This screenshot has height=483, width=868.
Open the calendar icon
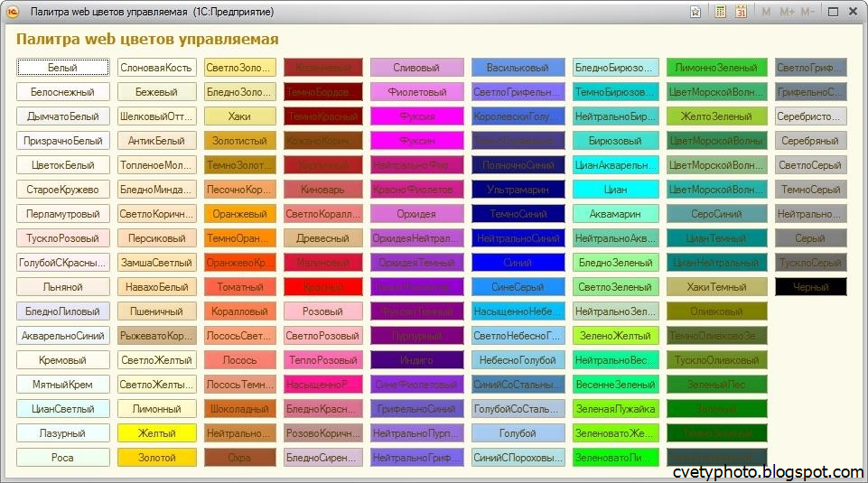tap(742, 12)
